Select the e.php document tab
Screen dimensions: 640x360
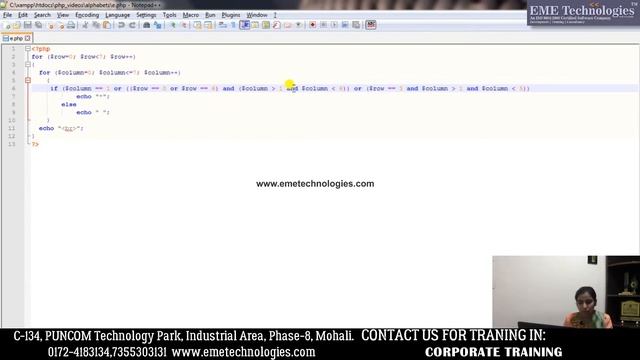click(16, 38)
